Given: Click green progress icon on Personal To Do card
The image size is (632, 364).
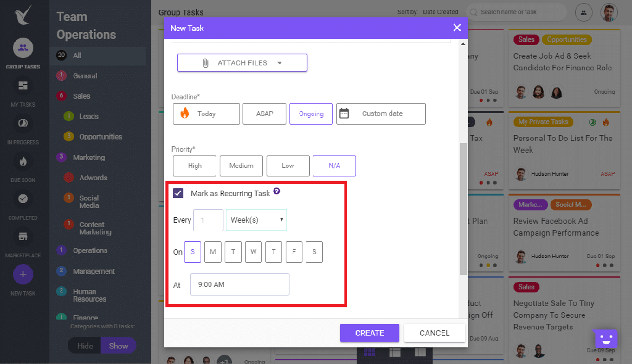Looking at the screenshot, I should (592, 122).
